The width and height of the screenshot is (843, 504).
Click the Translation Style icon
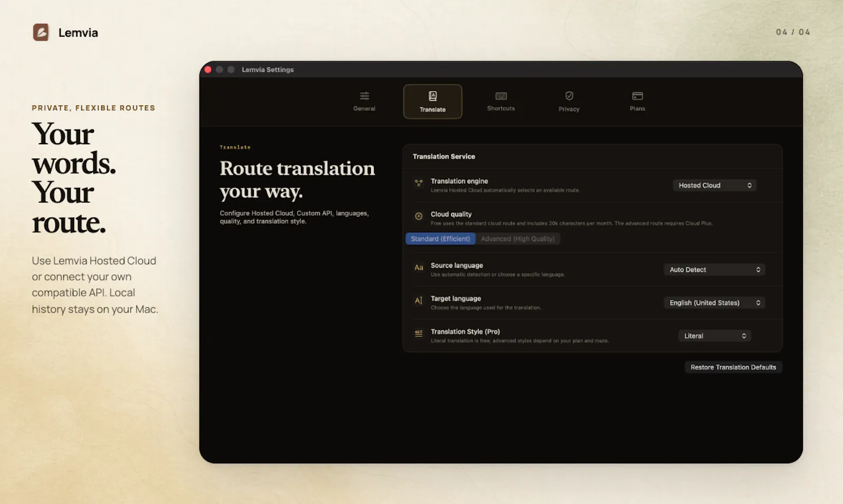(x=418, y=333)
